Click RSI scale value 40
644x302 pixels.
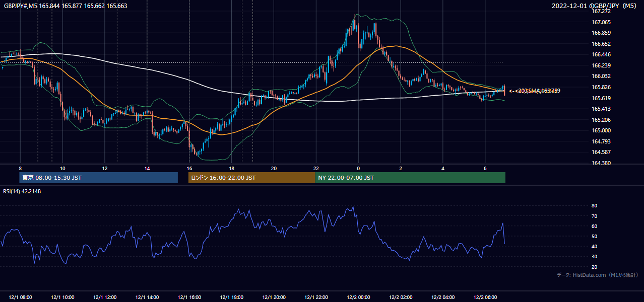pos(594,246)
